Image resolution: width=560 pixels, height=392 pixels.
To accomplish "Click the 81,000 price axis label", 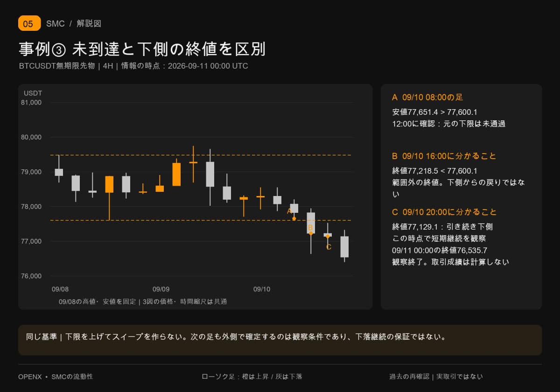I will coord(32,102).
